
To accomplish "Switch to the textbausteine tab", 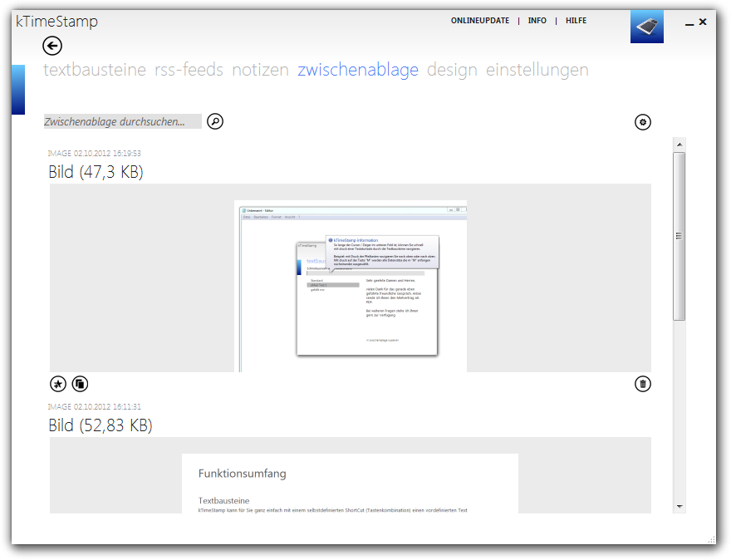I will 95,70.
